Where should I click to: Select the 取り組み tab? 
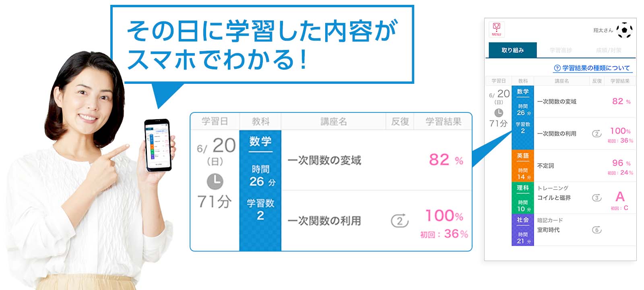click(x=512, y=50)
